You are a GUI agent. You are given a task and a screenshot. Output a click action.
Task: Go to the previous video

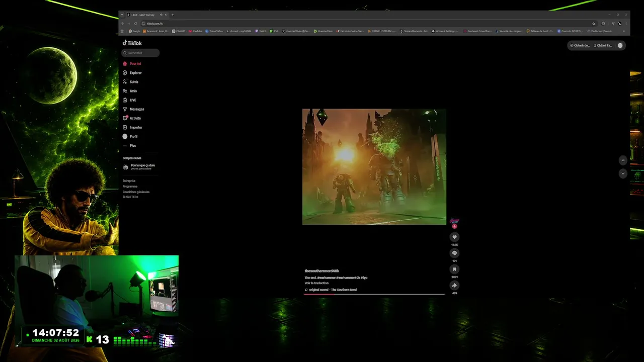point(623,160)
